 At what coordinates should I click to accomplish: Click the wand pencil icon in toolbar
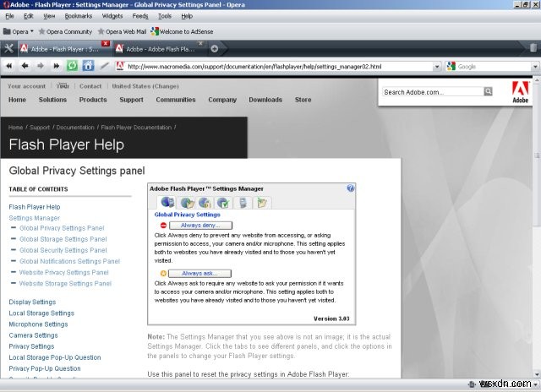[104, 66]
